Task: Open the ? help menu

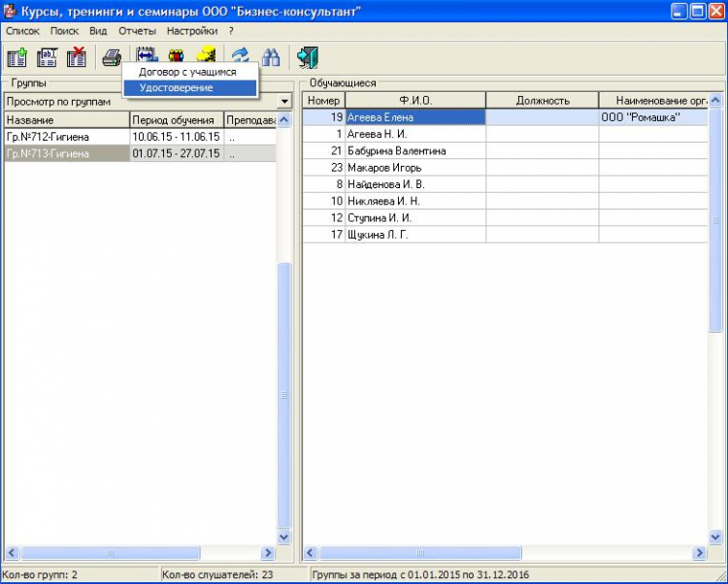Action: [231, 31]
